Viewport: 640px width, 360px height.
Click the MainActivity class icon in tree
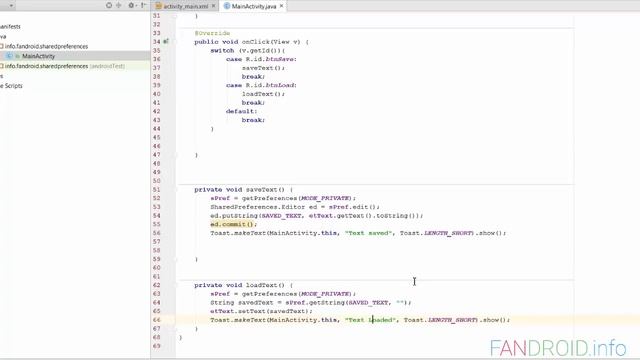tap(10, 56)
